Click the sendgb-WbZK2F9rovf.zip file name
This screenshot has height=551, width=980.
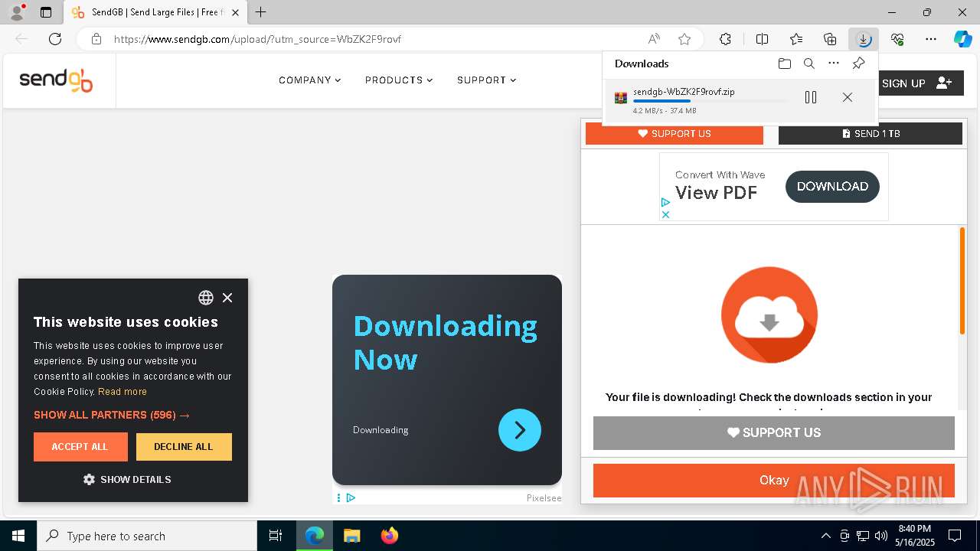coord(684,92)
